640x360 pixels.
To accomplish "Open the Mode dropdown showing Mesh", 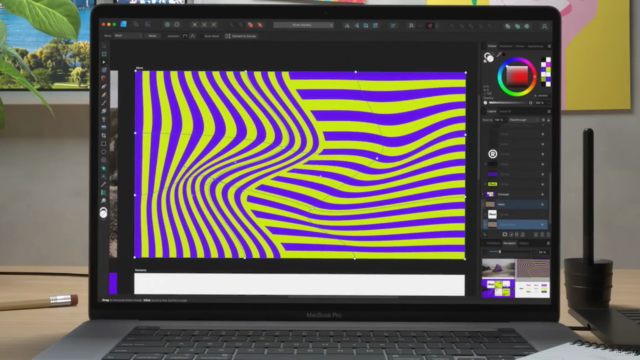I will pos(128,36).
